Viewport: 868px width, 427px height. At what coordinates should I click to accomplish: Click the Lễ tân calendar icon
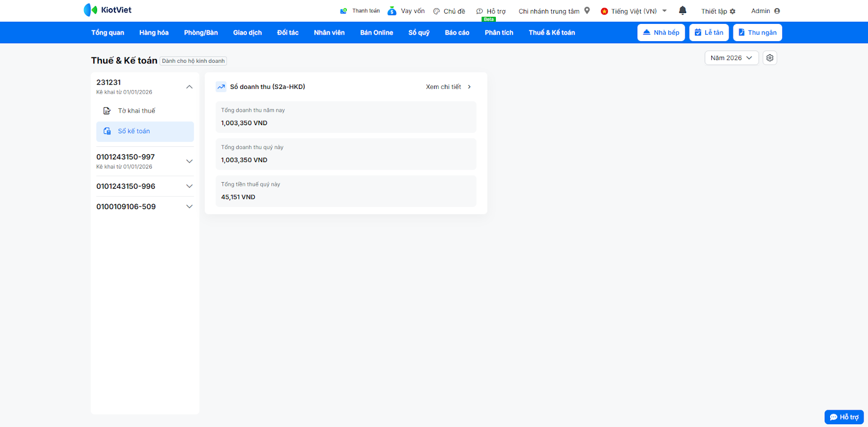(698, 33)
